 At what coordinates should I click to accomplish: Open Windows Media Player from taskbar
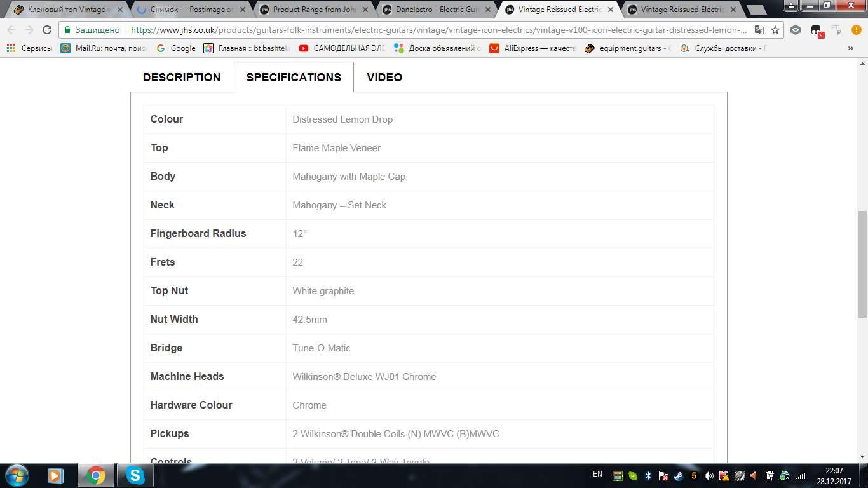(x=55, y=475)
